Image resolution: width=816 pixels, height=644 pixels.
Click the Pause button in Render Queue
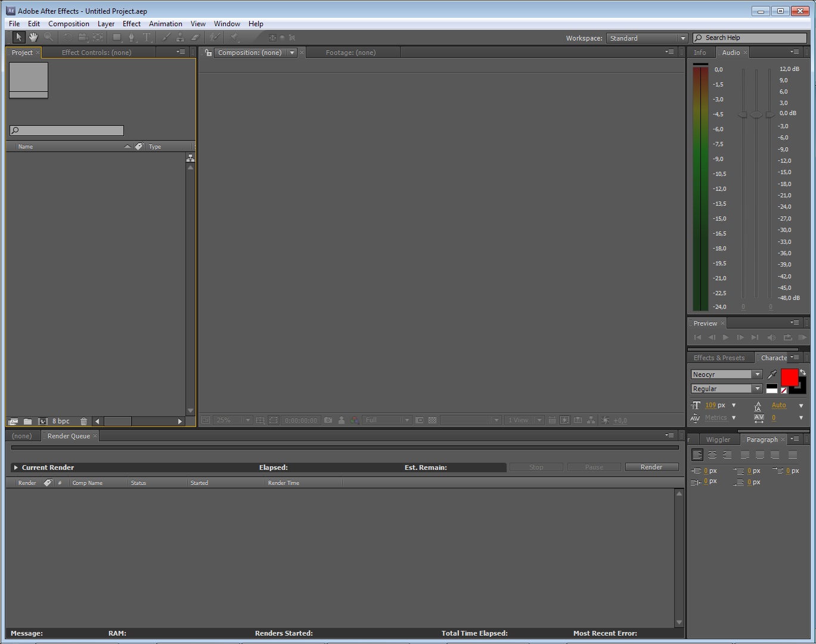click(594, 467)
